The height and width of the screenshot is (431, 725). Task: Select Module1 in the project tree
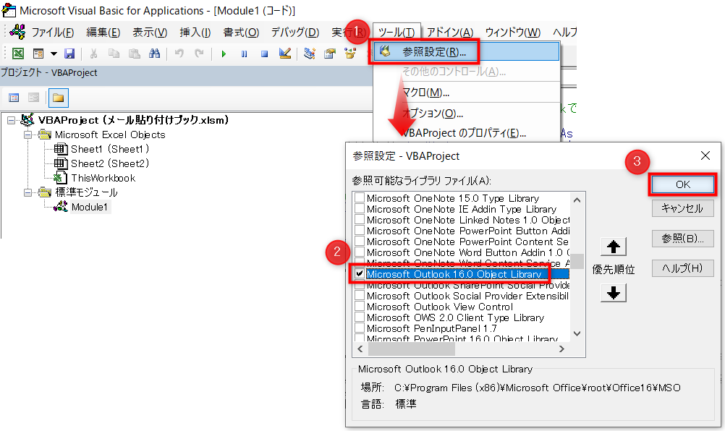point(88,206)
